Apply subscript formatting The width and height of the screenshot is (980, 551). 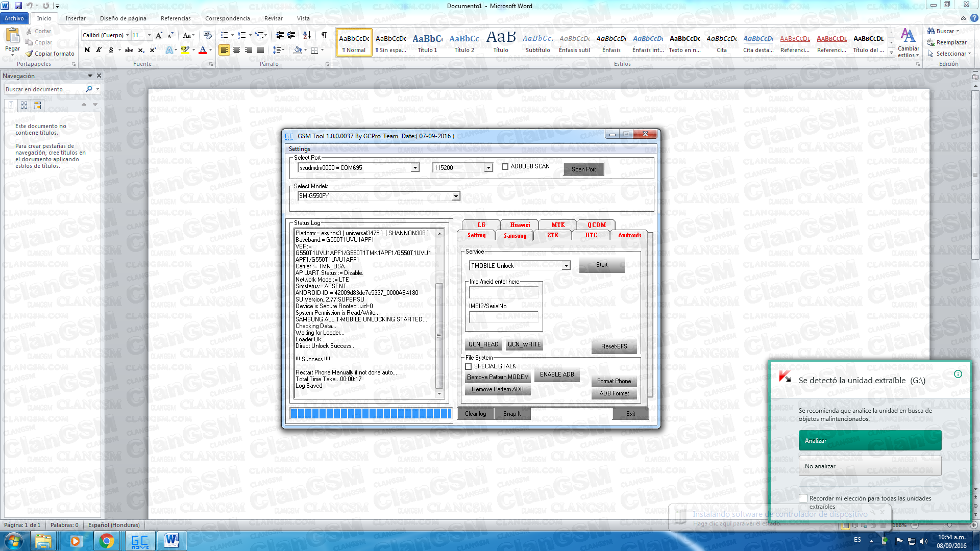[x=141, y=50]
